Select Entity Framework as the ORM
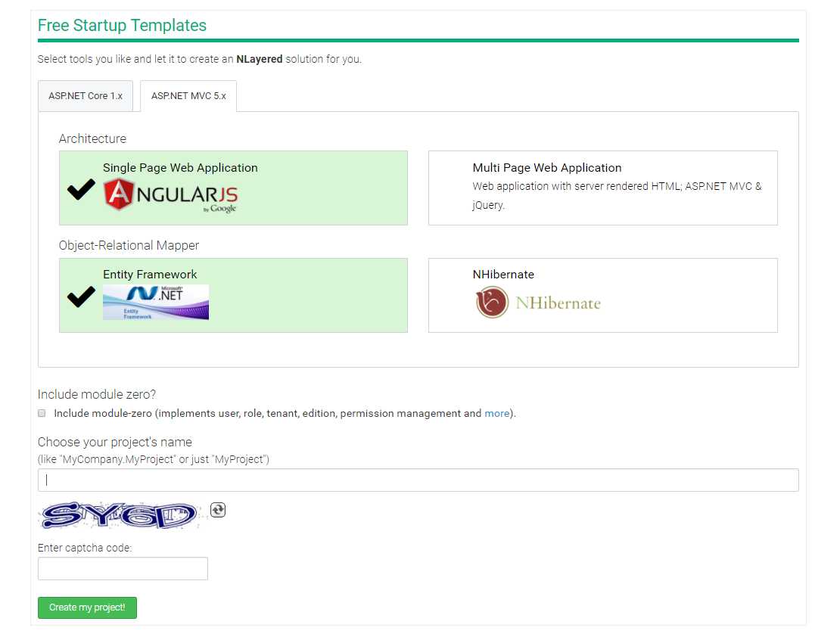Image resolution: width=840 pixels, height=637 pixels. click(233, 295)
